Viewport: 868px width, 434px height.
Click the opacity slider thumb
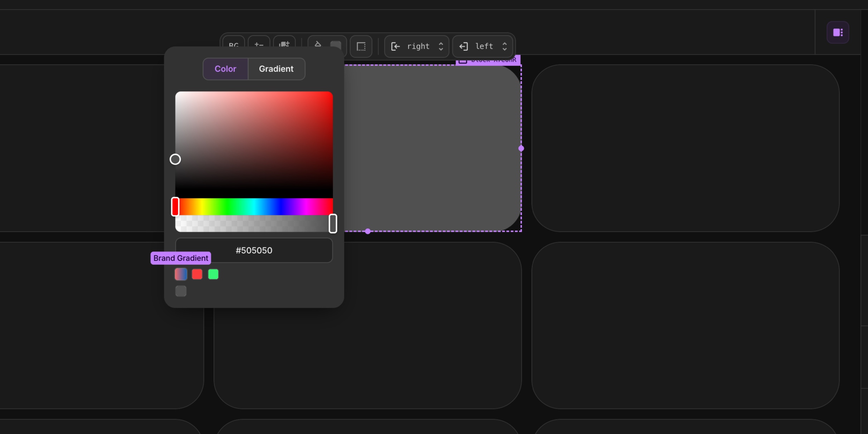(333, 223)
